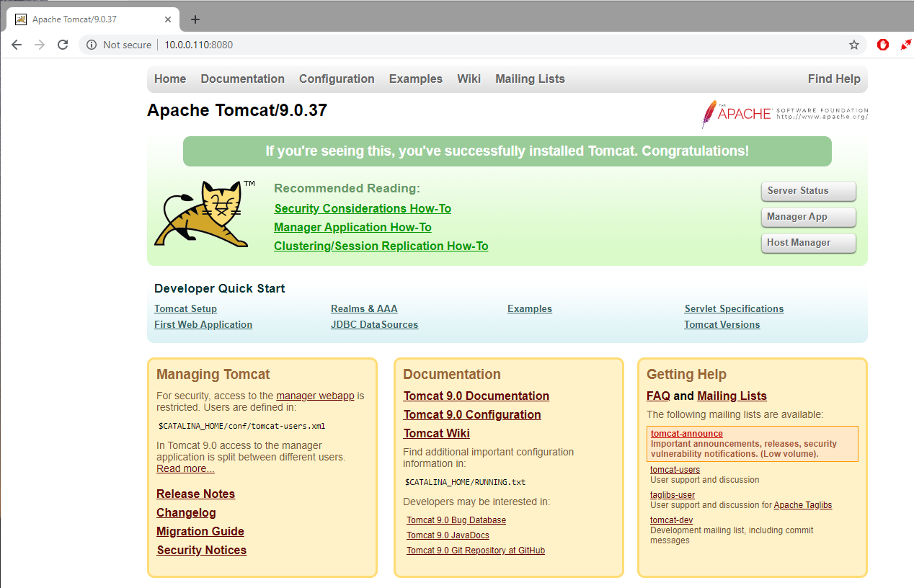Click the successfully installed Tomcat congratulations banner
The image size is (914, 588).
(507, 151)
